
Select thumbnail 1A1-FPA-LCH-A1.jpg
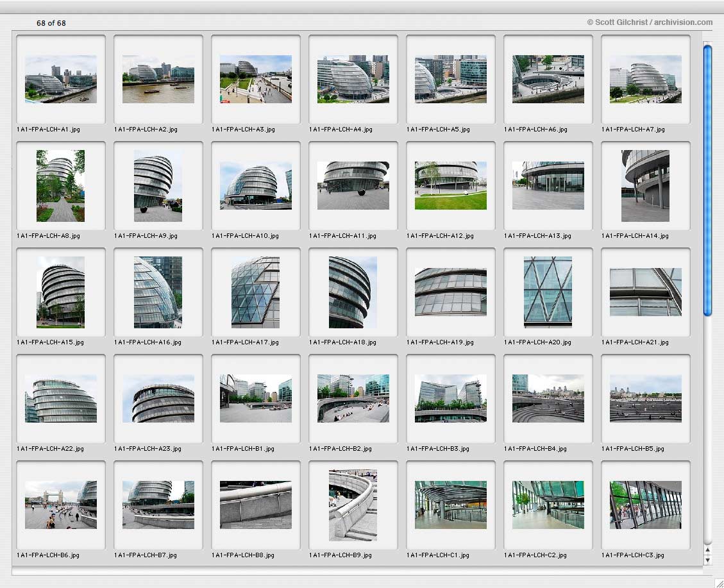click(x=61, y=79)
